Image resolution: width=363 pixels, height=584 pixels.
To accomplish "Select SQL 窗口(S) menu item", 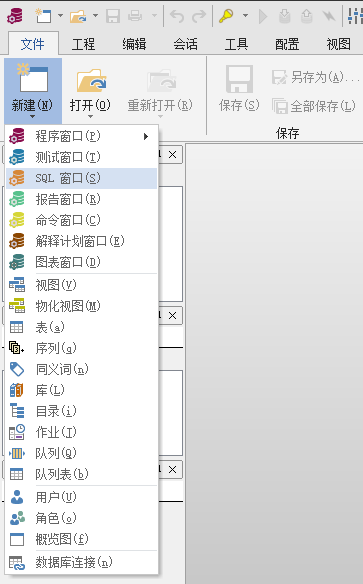I will pos(81,178).
